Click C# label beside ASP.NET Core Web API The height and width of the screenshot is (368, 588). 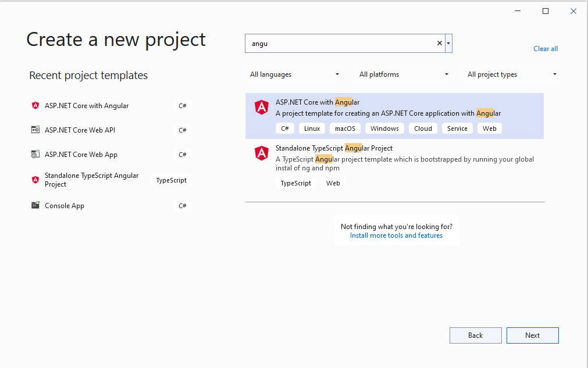(x=183, y=130)
